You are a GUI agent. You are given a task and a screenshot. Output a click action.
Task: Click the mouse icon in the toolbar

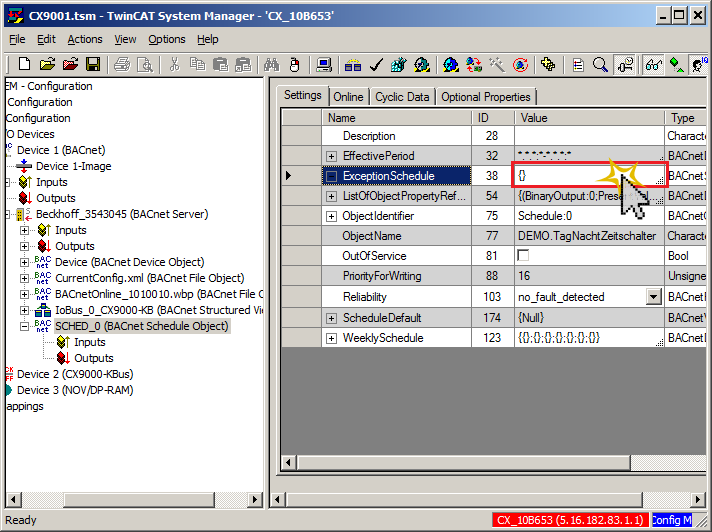[x=295, y=65]
